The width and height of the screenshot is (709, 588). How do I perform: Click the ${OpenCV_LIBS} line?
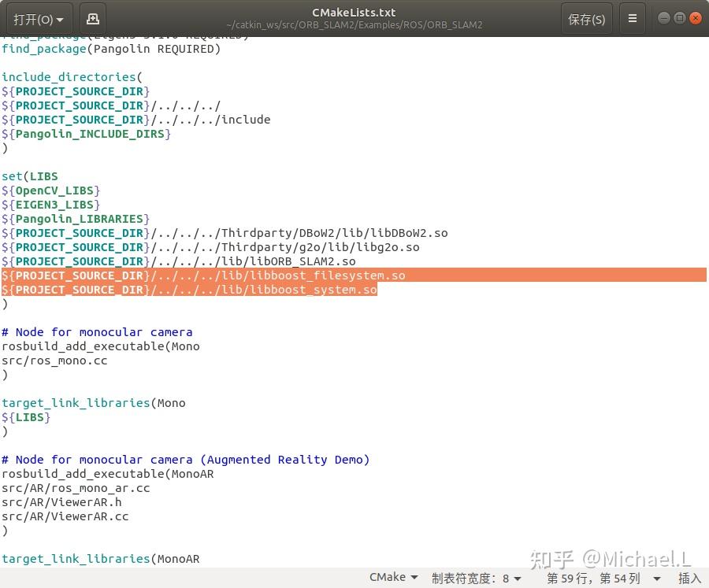[50, 190]
